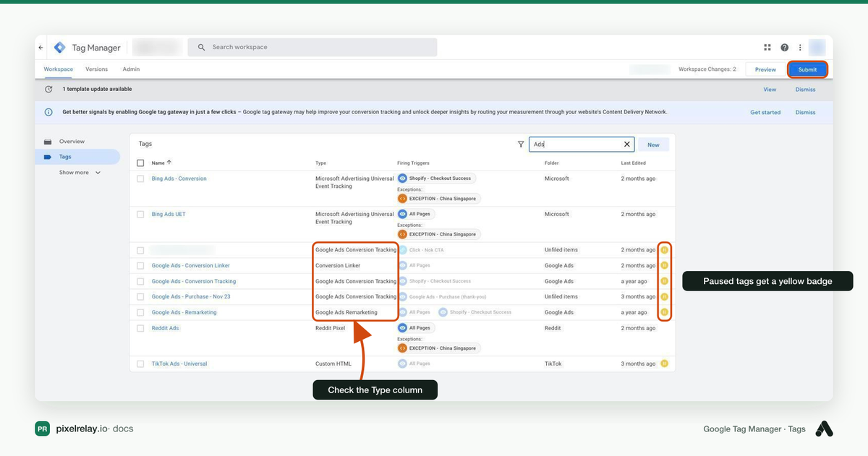Viewport: 868px width, 456px height.
Task: Open the Bing Ads - Conversion tag
Action: coord(179,178)
